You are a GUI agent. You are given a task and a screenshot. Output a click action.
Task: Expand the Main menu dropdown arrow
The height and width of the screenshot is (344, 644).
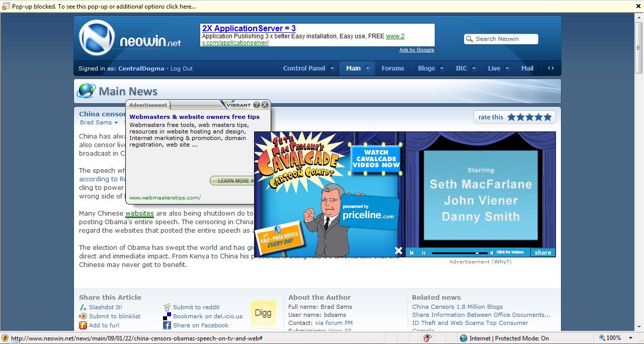click(x=368, y=68)
